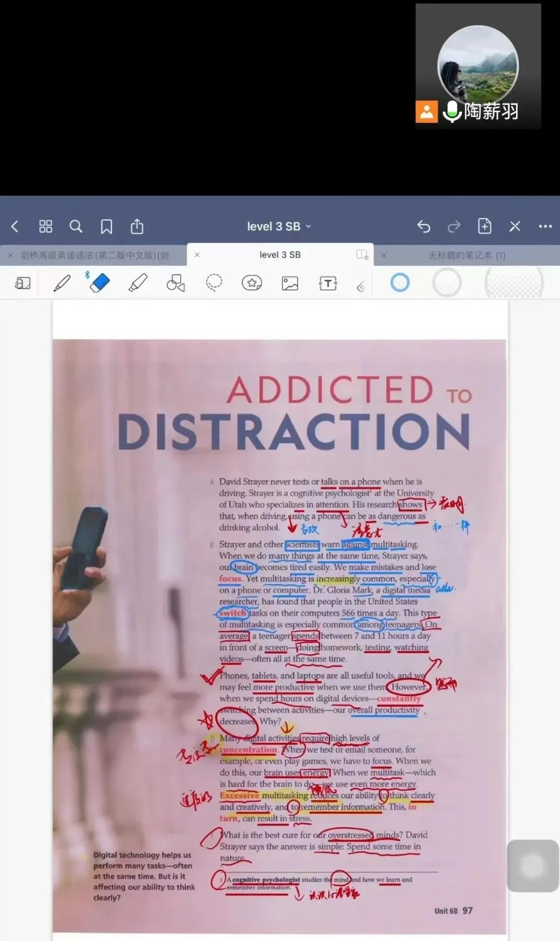Select the Lasso selection tool
The image size is (560, 941).
click(x=214, y=283)
